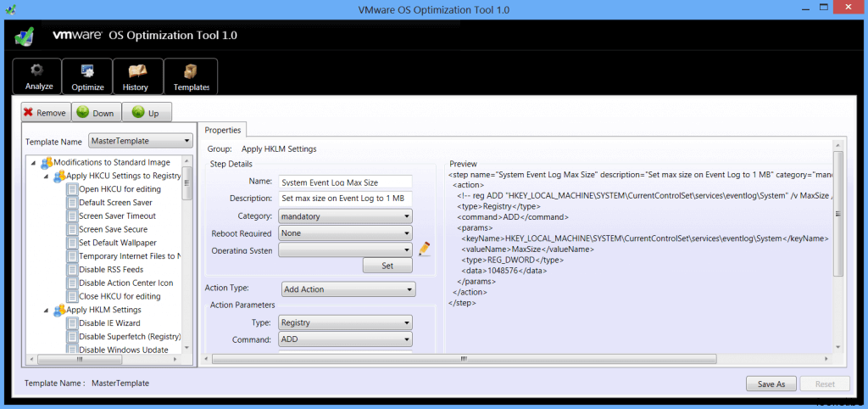868x409 pixels.
Task: Click the pencil edit icon beside Operating System
Action: (x=425, y=249)
